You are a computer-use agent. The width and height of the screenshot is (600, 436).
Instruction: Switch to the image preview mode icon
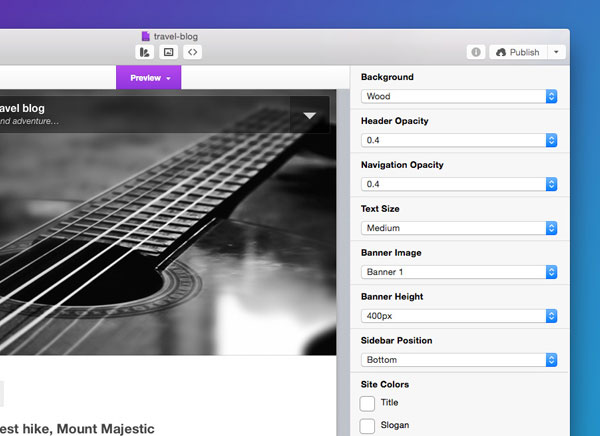168,52
